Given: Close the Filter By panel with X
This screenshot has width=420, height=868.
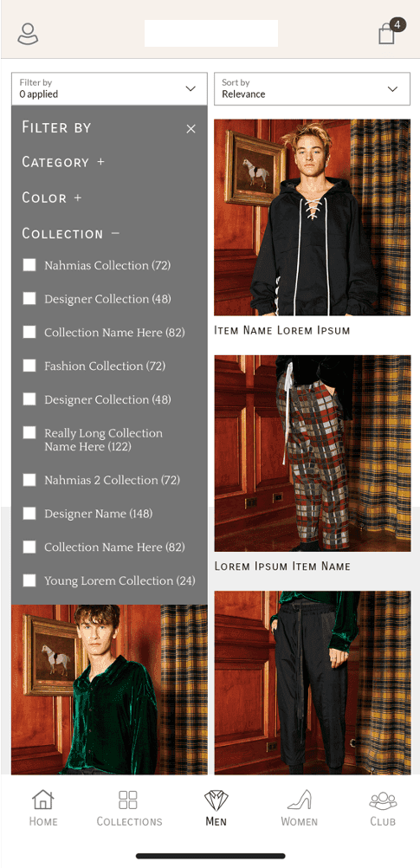Looking at the screenshot, I should pos(191,129).
